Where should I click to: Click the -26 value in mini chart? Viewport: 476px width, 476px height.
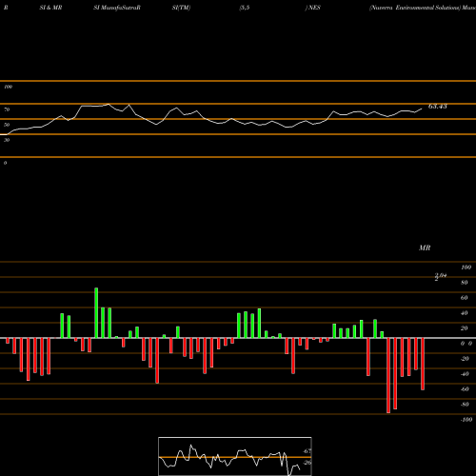point(307,463)
